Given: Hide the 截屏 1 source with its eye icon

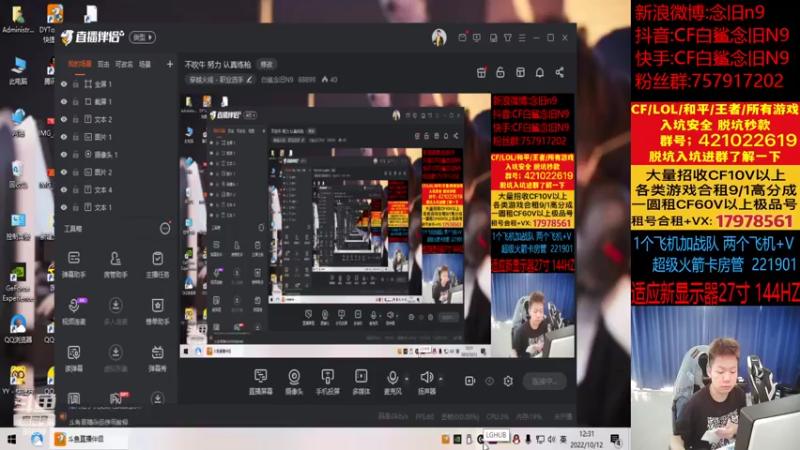Looking at the screenshot, I should pyautogui.click(x=64, y=102).
